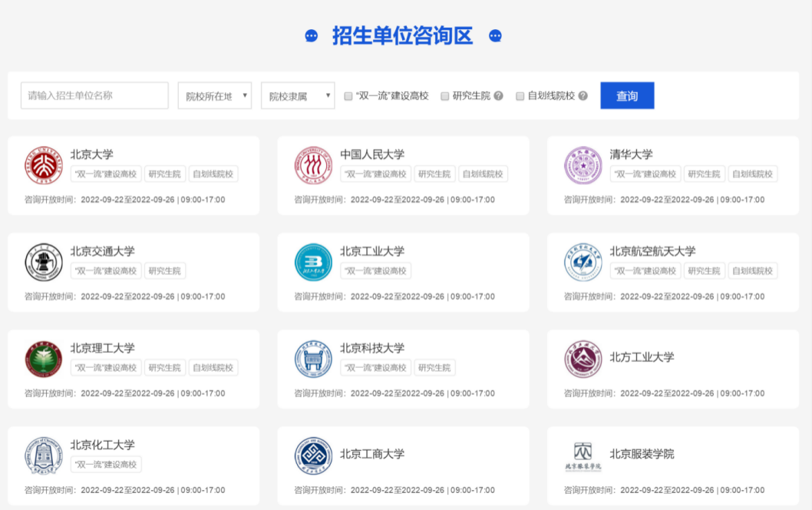812x510 pixels.
Task: Click 北京工业大学's "双一流"建设高校 tag
Action: 376,271
